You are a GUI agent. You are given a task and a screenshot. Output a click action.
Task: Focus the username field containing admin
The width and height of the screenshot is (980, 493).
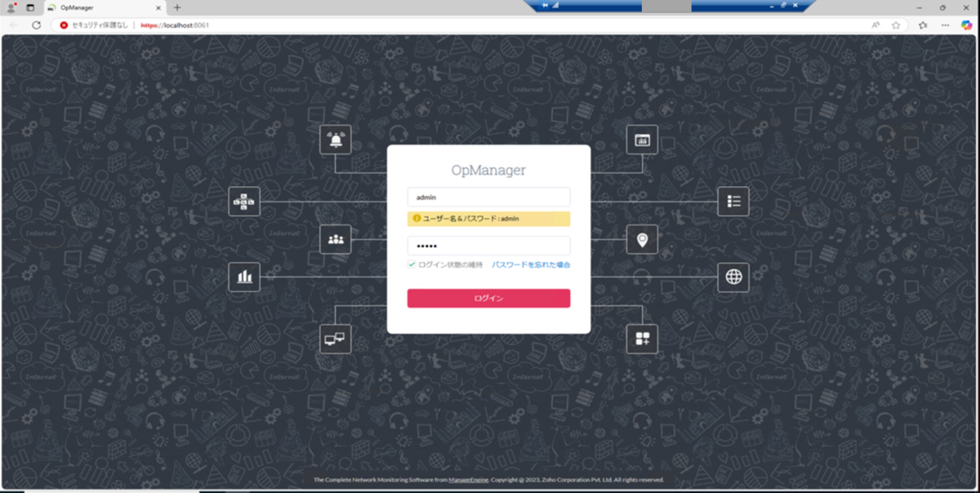(x=488, y=197)
